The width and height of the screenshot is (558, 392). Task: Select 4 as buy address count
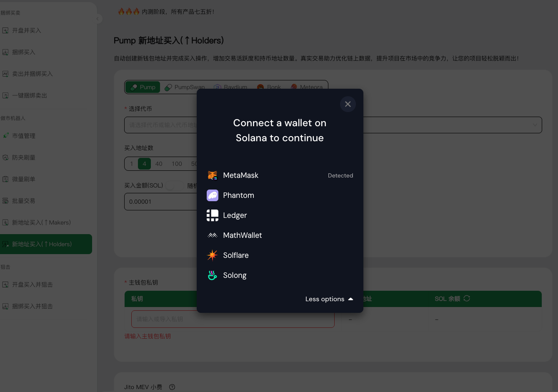[x=144, y=164]
